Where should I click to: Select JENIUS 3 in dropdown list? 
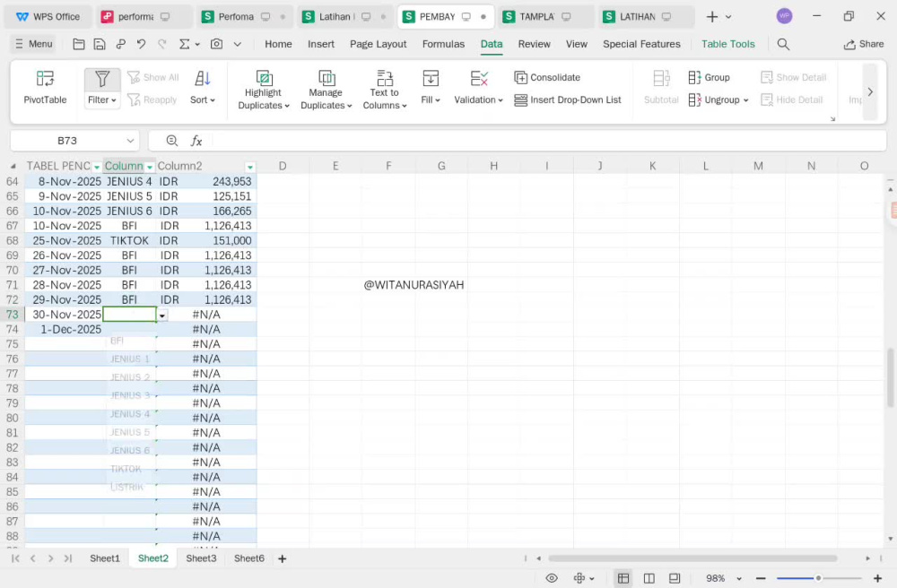pyautogui.click(x=130, y=395)
